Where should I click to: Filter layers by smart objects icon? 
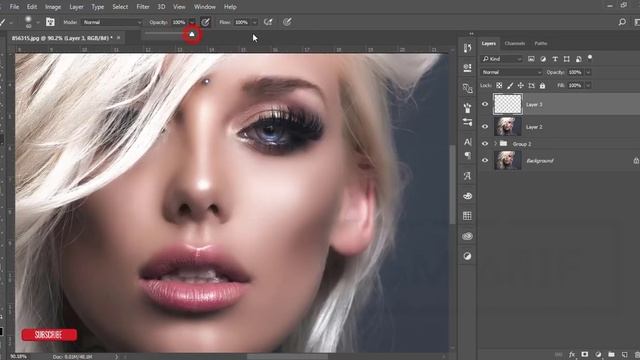coord(578,59)
